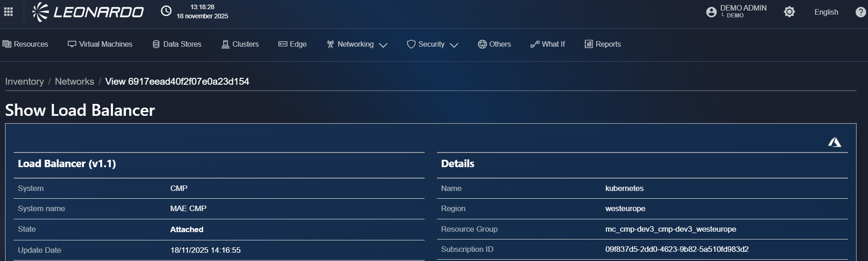Open the Demo Admin user account icon
The height and width of the screenshot is (261, 868).
(711, 12)
